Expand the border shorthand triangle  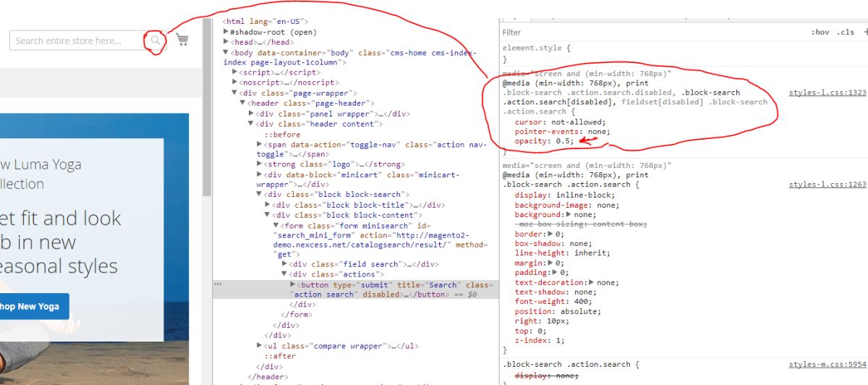pyautogui.click(x=550, y=234)
